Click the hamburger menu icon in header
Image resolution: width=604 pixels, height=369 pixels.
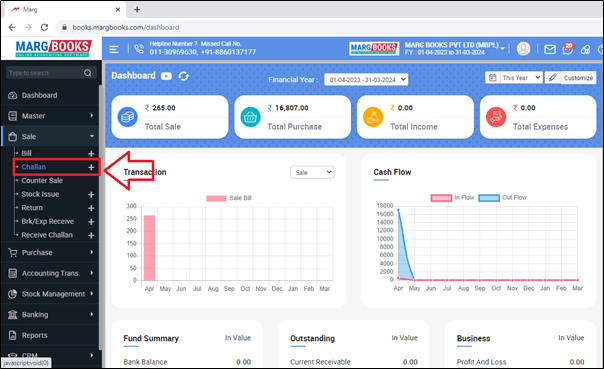114,49
